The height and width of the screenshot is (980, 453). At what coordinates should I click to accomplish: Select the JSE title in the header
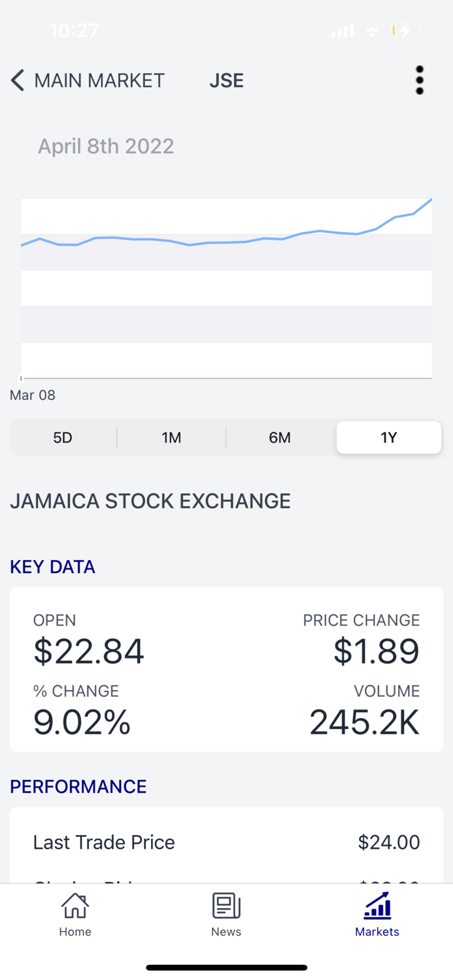[226, 80]
